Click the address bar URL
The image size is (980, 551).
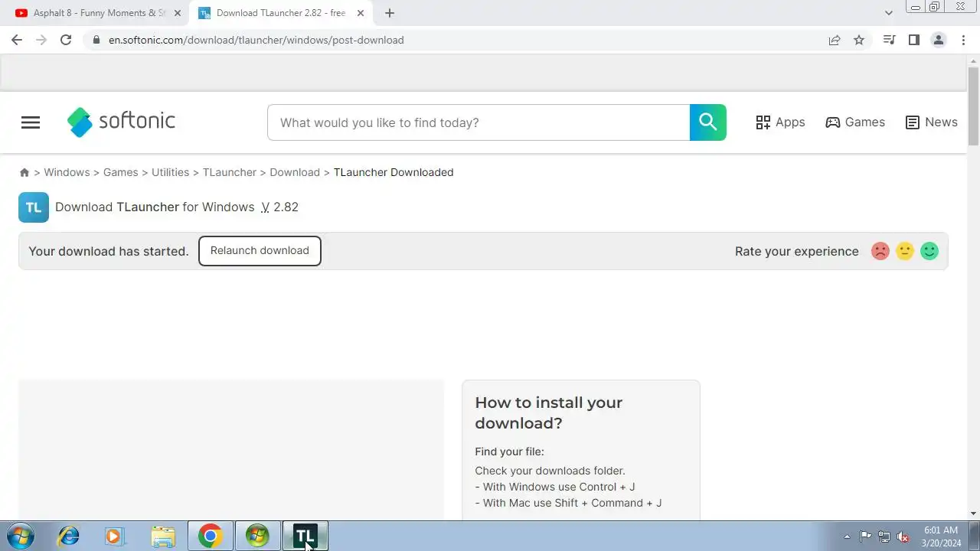pyautogui.click(x=256, y=40)
